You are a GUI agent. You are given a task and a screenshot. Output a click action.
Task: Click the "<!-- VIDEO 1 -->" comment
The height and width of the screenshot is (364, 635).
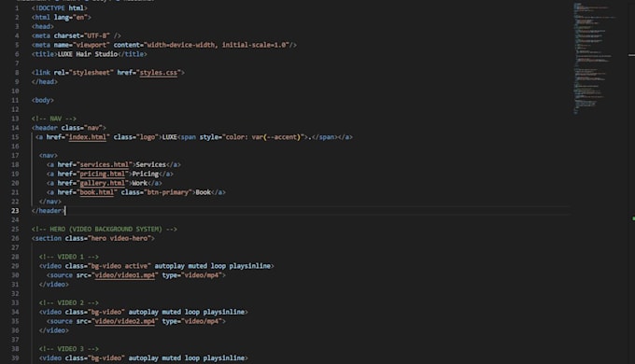[x=69, y=257]
